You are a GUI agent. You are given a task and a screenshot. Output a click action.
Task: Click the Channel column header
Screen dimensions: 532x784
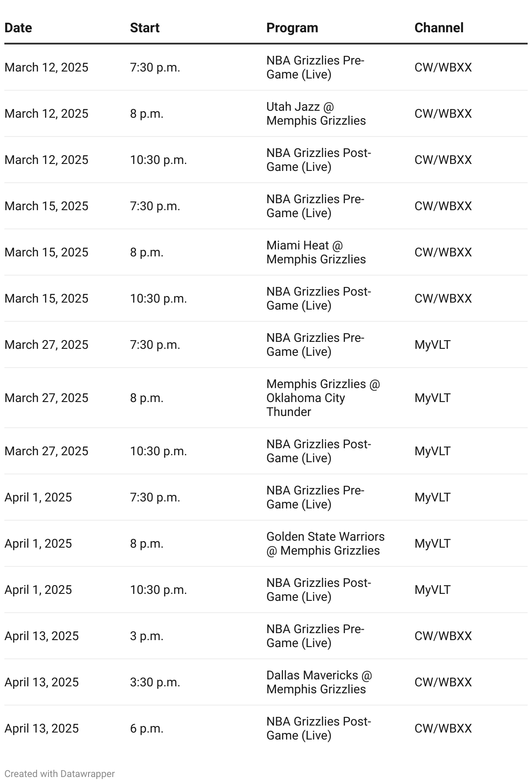click(x=439, y=28)
